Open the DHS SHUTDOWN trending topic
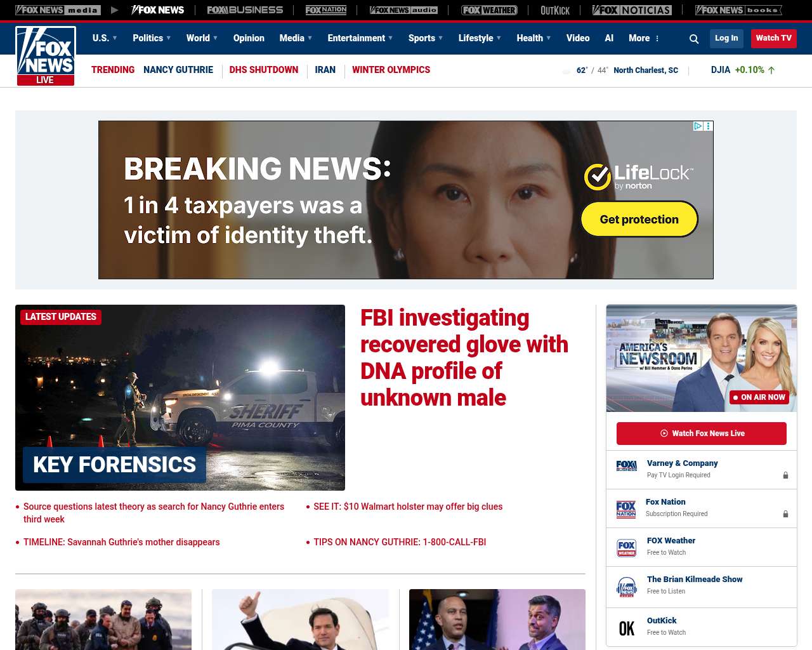Image resolution: width=812 pixels, height=650 pixels. tap(264, 70)
